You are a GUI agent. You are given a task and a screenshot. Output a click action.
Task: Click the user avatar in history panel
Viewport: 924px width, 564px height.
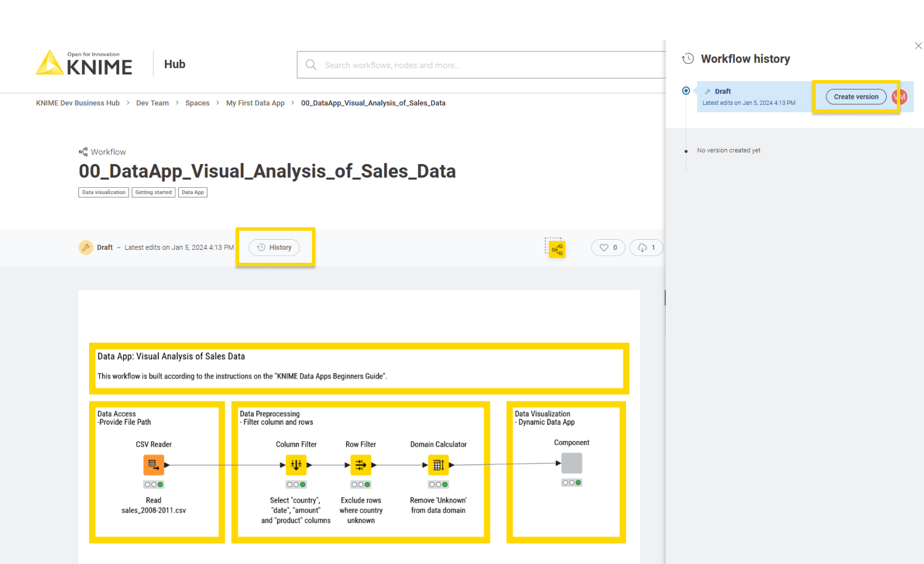point(901,97)
